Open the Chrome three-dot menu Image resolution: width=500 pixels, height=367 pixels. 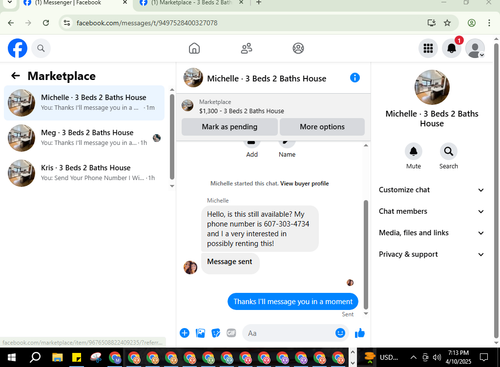tap(489, 23)
